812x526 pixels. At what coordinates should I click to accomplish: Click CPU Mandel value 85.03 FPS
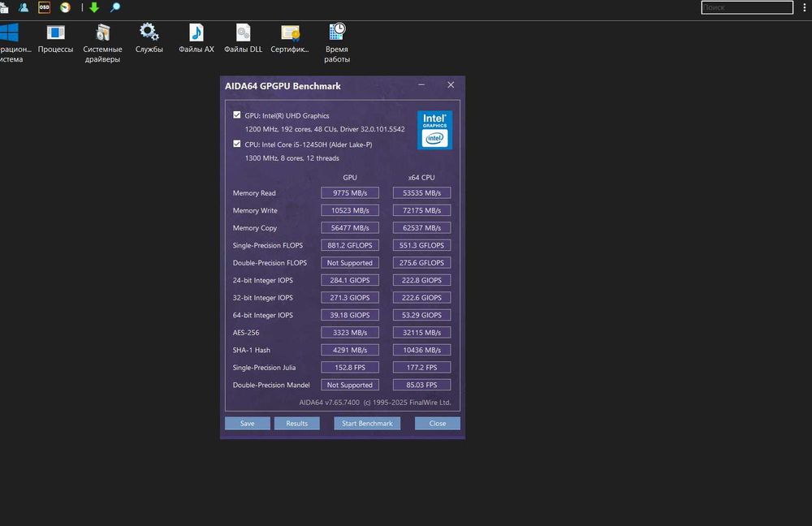pyautogui.click(x=421, y=385)
